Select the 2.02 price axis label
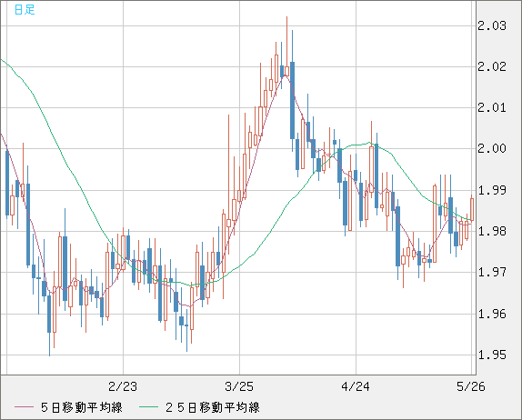 click(492, 66)
